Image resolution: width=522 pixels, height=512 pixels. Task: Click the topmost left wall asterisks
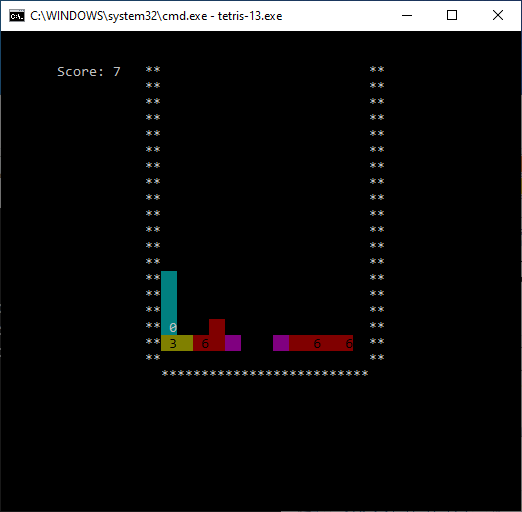153,69
